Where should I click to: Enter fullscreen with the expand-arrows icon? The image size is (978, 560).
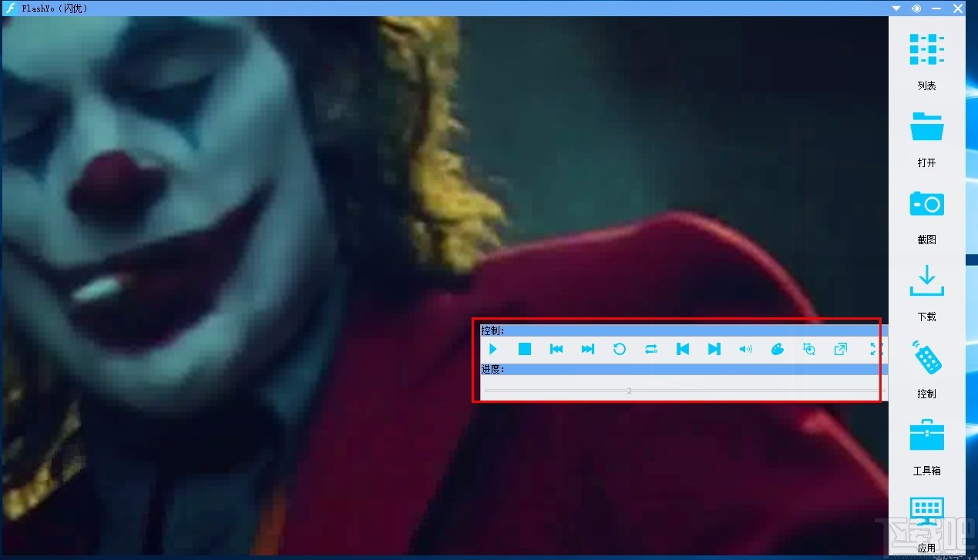(x=875, y=349)
